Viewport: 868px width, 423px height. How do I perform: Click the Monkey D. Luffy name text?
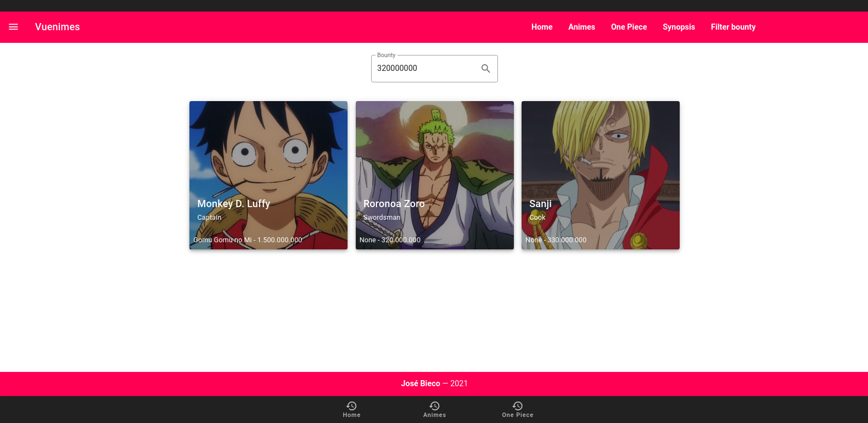coord(233,204)
